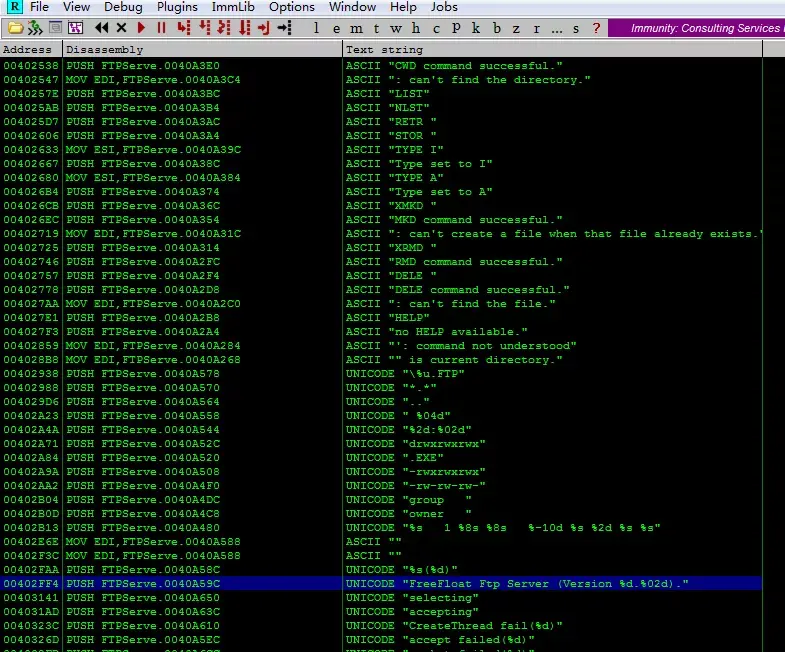Open the View menu
The width and height of the screenshot is (785, 652).
click(76, 7)
